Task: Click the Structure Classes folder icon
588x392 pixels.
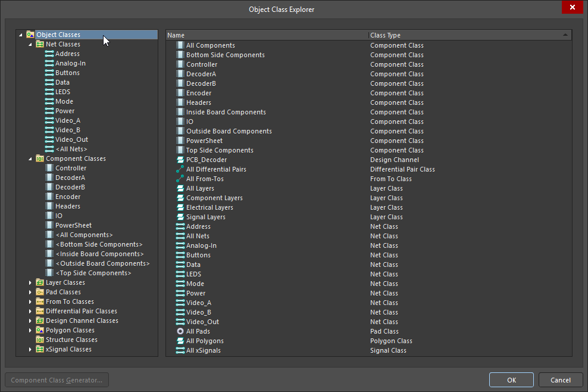Action: pos(40,340)
